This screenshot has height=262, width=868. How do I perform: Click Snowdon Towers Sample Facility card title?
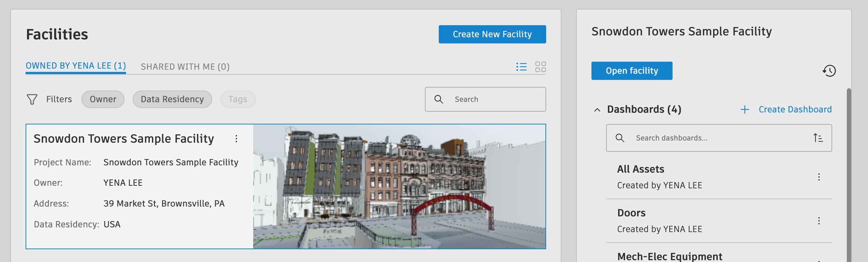124,139
